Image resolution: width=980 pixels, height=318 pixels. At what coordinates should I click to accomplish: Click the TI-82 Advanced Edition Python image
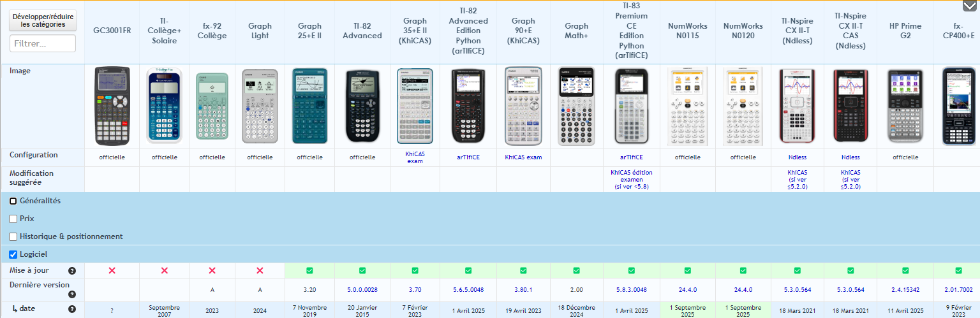coord(468,106)
